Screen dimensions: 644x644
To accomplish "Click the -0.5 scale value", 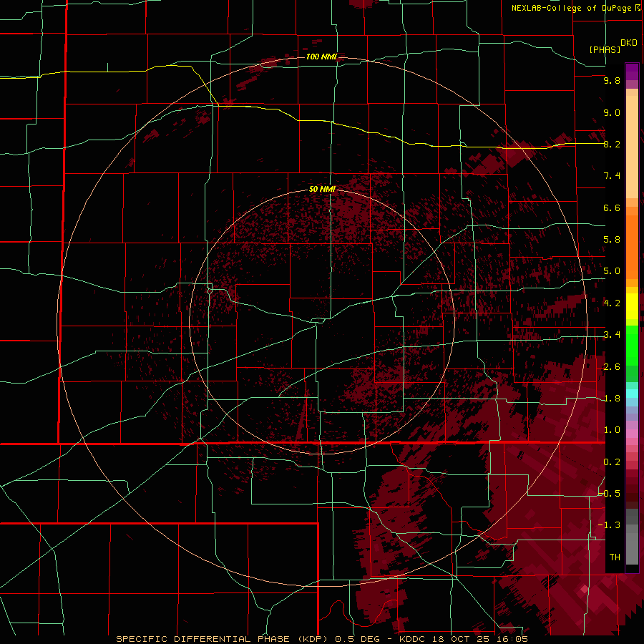I will tap(609, 494).
